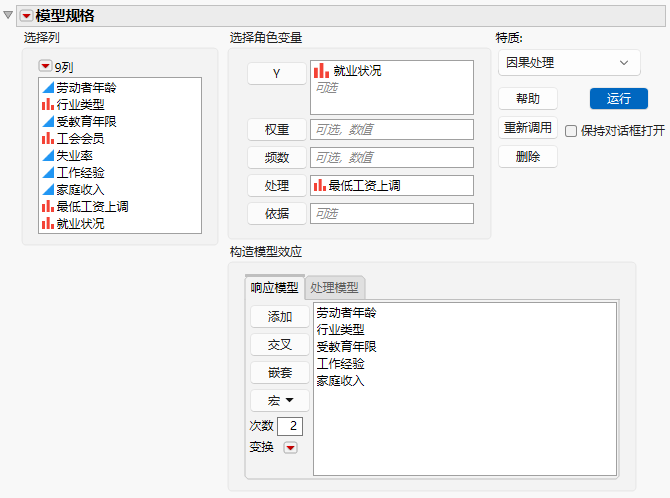Click the 依据 optional field
Viewport: 670px width, 498px height.
coord(392,213)
